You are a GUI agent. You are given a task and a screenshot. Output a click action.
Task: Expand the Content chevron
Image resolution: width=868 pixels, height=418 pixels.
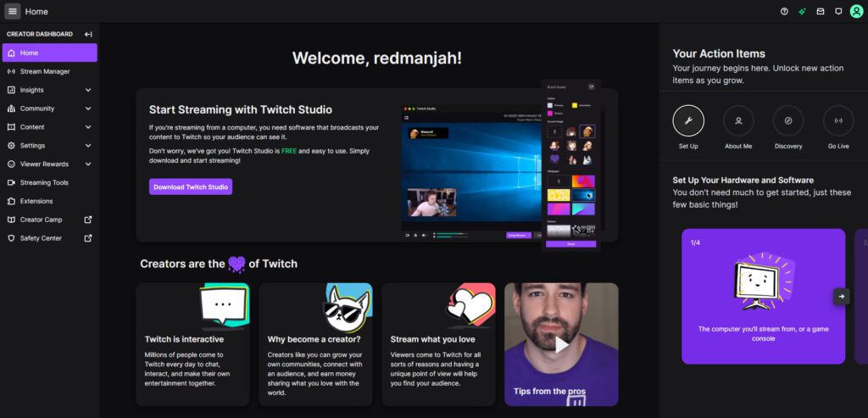(88, 127)
